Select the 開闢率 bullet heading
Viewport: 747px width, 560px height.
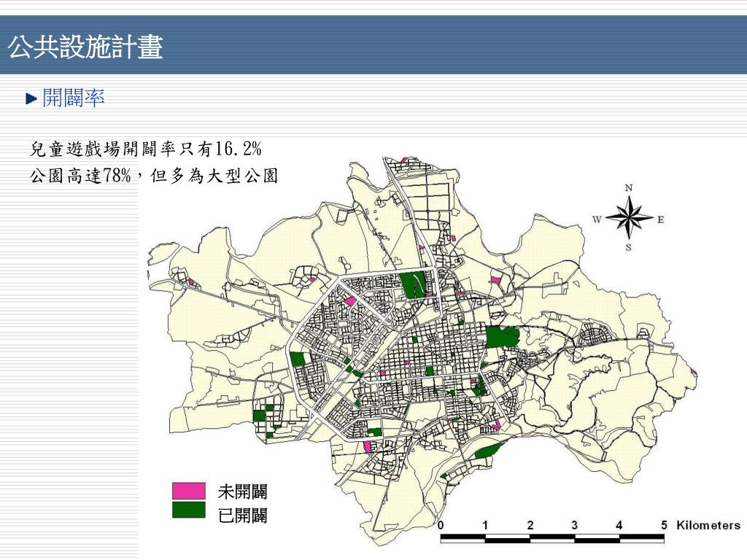coord(74,98)
